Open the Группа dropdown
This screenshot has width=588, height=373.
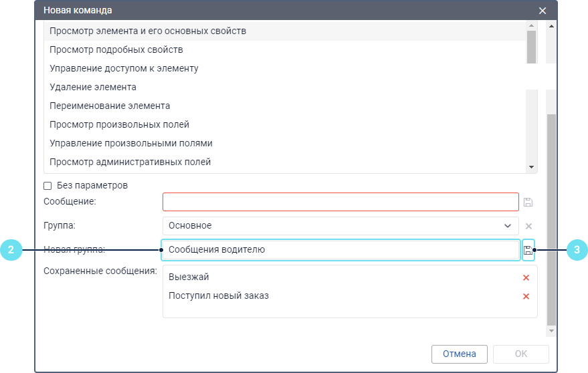coord(340,226)
